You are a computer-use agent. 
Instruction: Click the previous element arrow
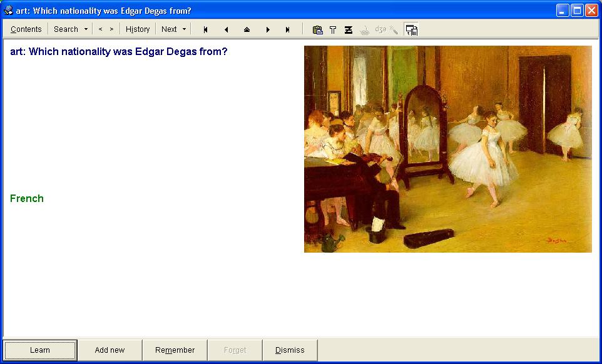226,29
